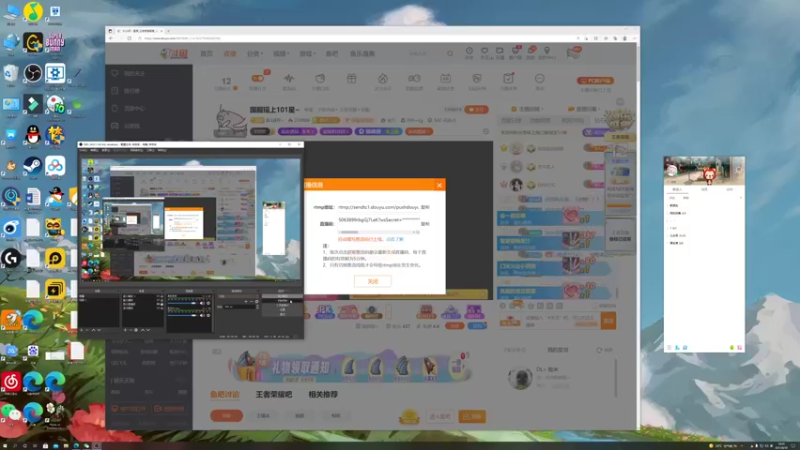Adjust the first OBS mixer volume slider

click(182, 303)
